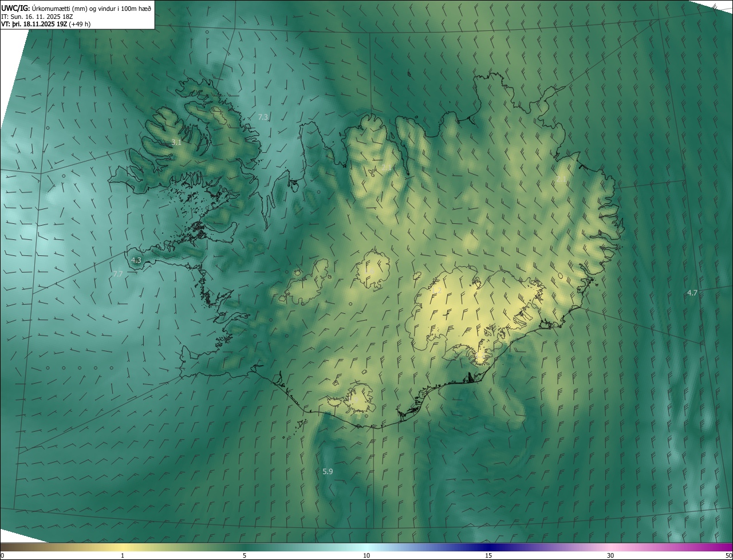This screenshot has width=733, height=560.
Task: Click the valid time 'VT: þri. 18.11.2025 19Z'
Action: click(x=34, y=24)
